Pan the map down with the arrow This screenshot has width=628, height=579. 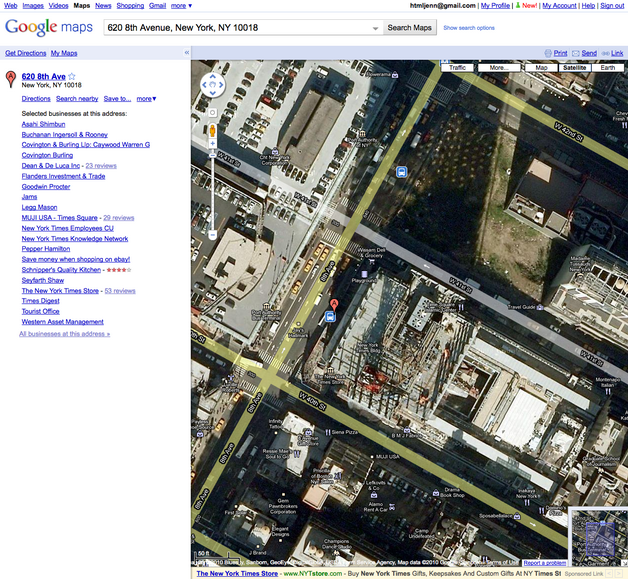(213, 93)
